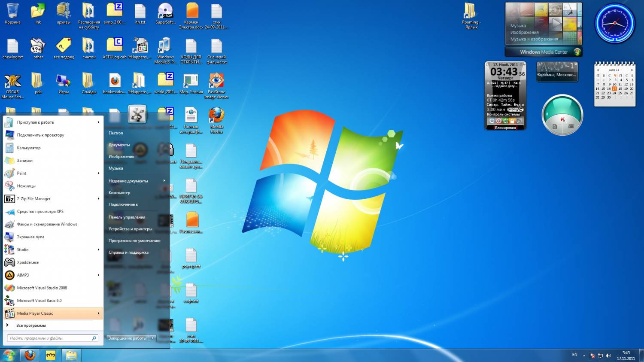Click Музыка in Windows Media Center gadget
This screenshot has width=644, height=362.
[518, 26]
